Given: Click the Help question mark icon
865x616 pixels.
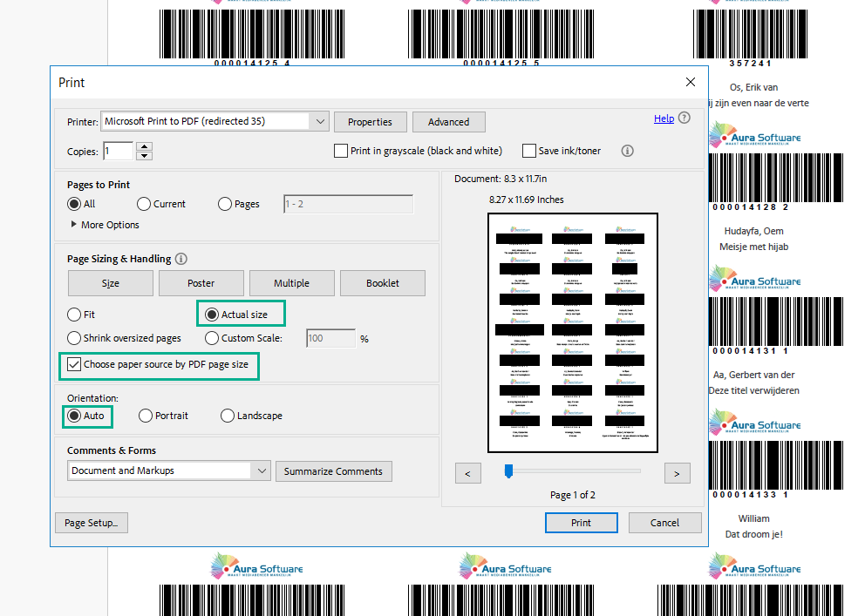Looking at the screenshot, I should tap(685, 118).
